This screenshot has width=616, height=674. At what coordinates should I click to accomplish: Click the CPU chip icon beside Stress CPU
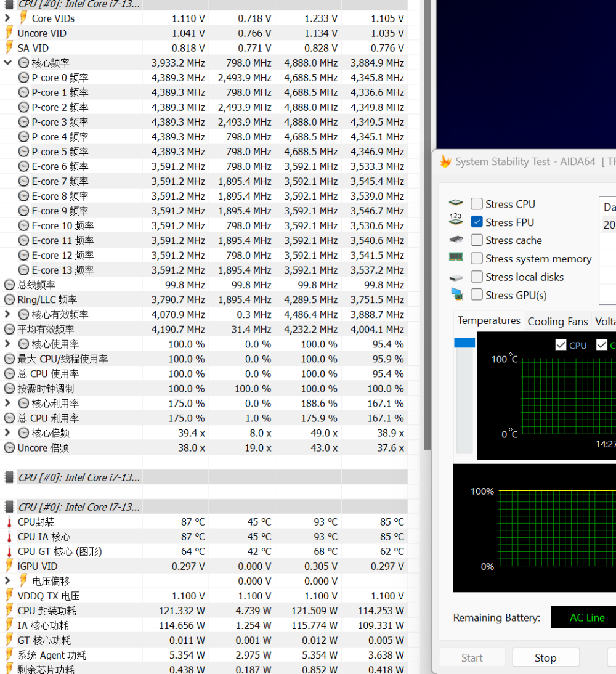coord(456,204)
